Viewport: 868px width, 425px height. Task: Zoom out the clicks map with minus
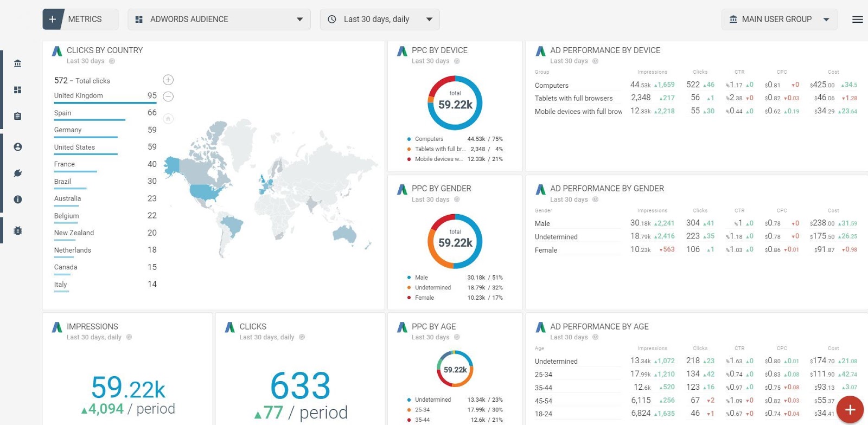168,96
